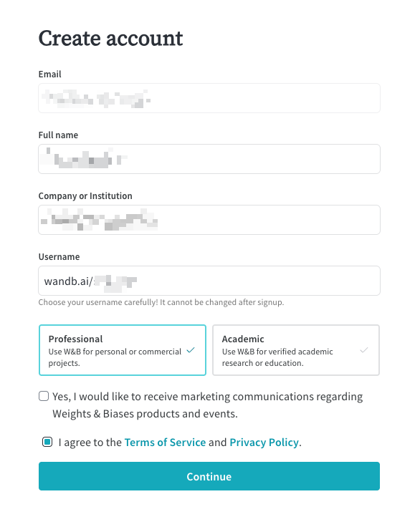415x532 pixels.
Task: Click the Continue button
Action: (209, 476)
